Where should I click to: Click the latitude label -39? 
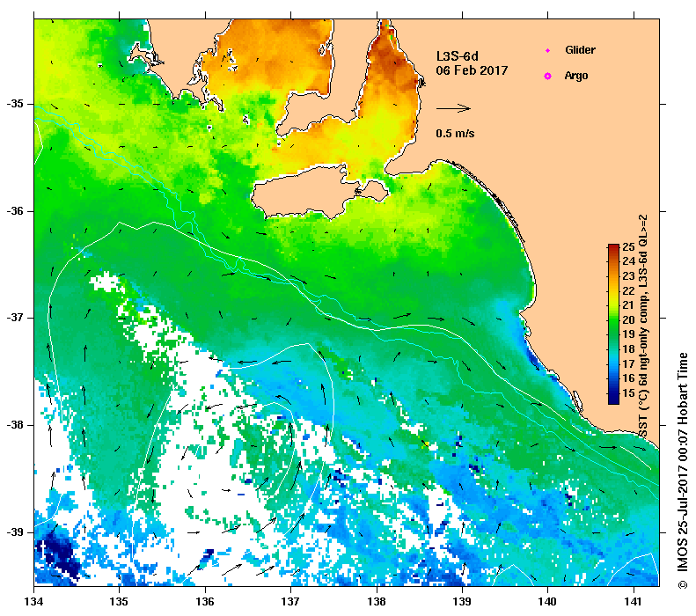[x=15, y=532]
